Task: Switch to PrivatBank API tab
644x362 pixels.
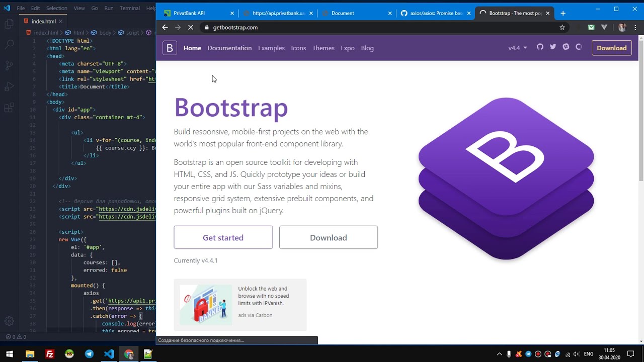Action: click(196, 13)
